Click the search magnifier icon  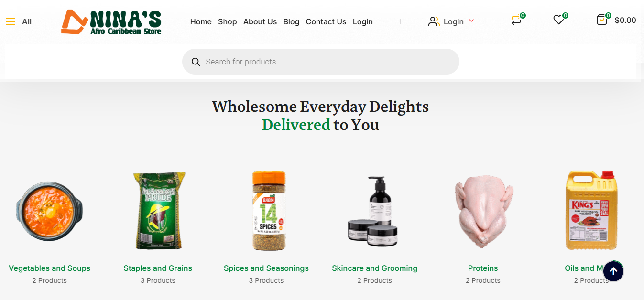pos(196,62)
